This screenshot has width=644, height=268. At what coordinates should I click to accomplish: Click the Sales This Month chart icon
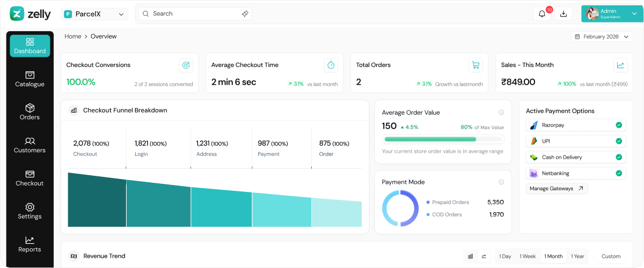coord(620,65)
